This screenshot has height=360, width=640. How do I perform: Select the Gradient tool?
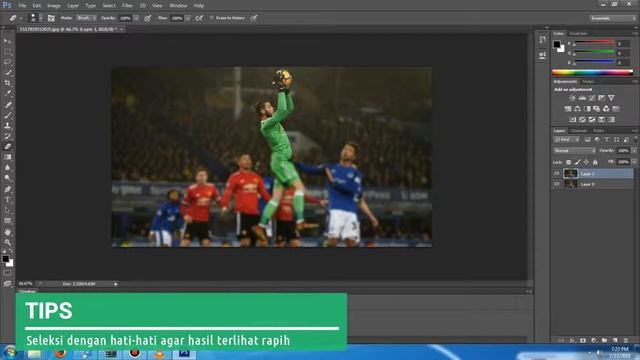click(7, 157)
